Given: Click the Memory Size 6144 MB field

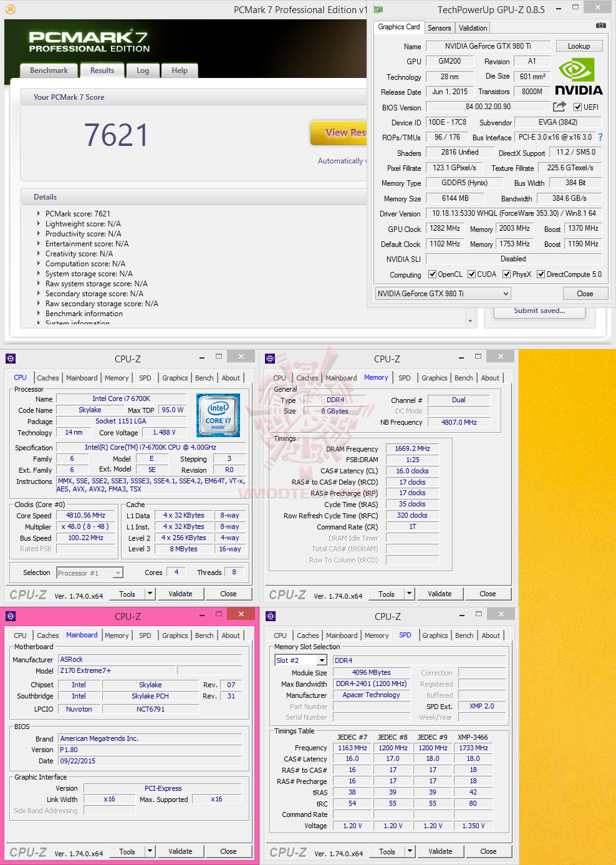Looking at the screenshot, I should (x=455, y=198).
